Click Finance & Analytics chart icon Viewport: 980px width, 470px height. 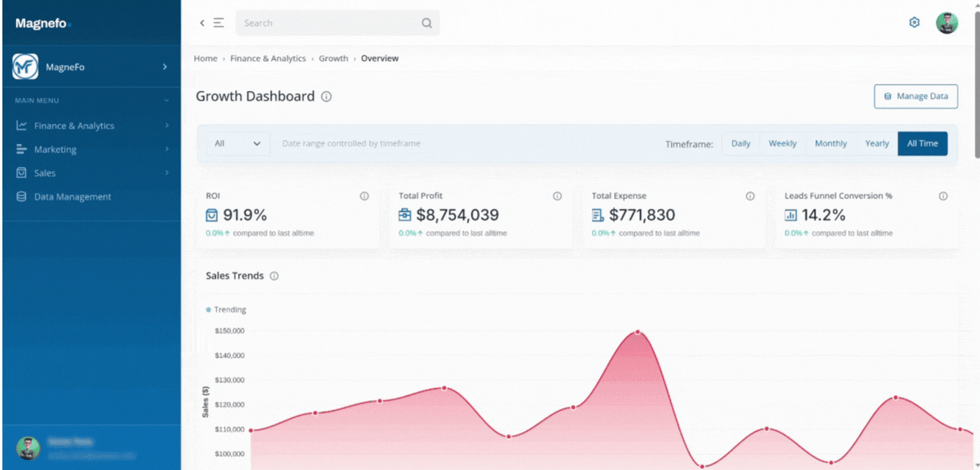click(x=21, y=126)
